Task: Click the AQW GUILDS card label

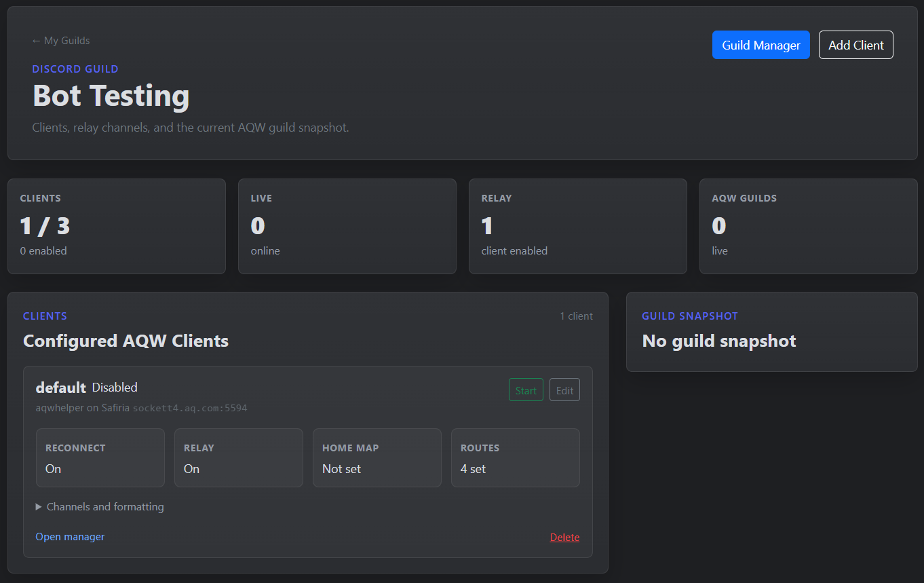Action: coord(744,198)
